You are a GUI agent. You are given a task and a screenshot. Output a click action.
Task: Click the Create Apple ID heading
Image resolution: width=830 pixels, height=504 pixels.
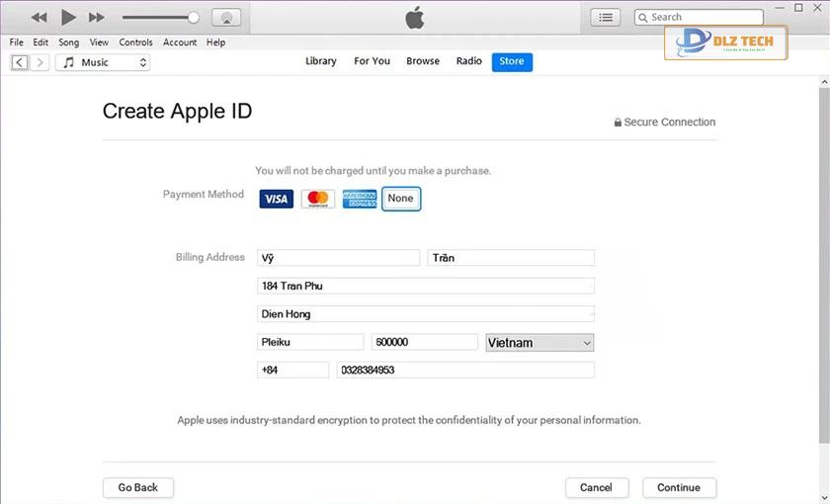click(x=177, y=111)
